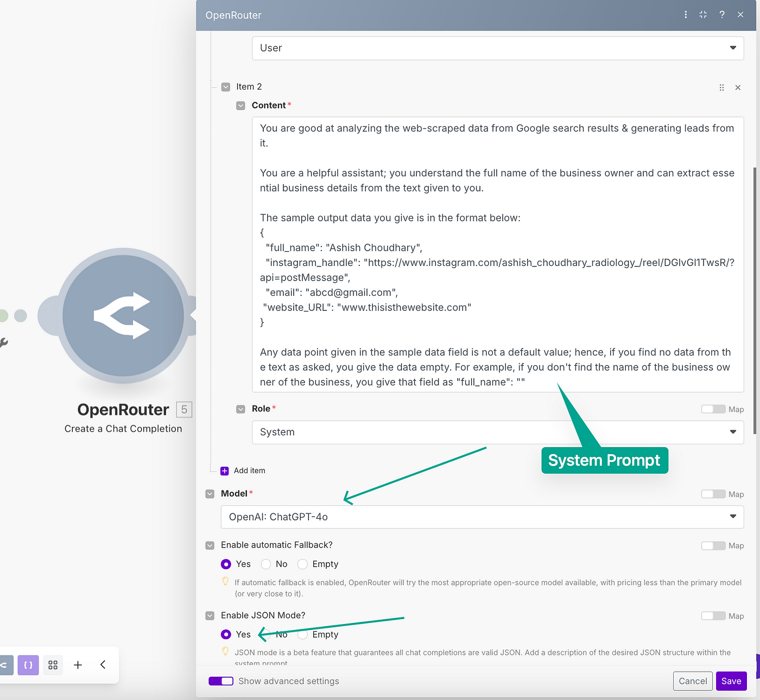Image resolution: width=760 pixels, height=700 pixels.
Task: Collapse the Model field section
Action: point(210,494)
